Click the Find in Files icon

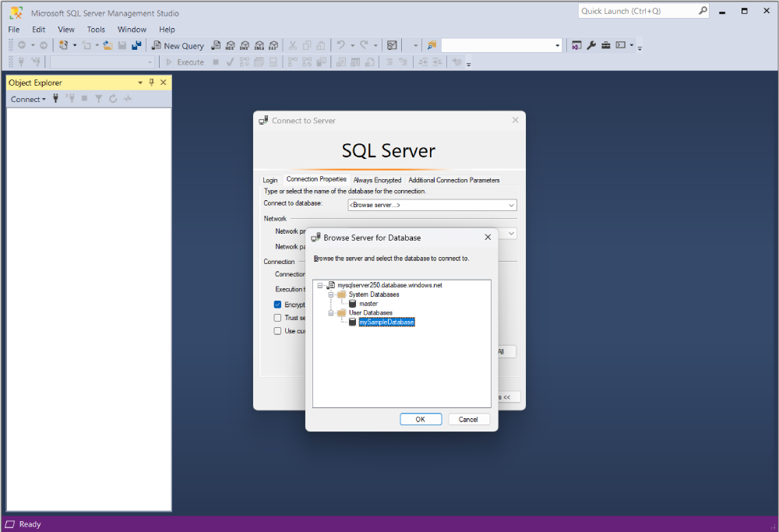(x=432, y=46)
